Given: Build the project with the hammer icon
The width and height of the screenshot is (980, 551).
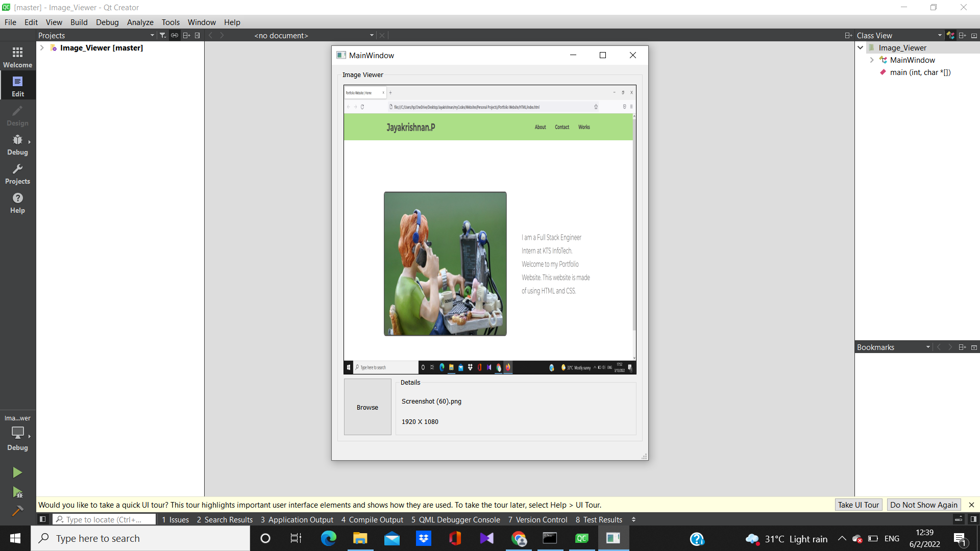Looking at the screenshot, I should pos(17,511).
